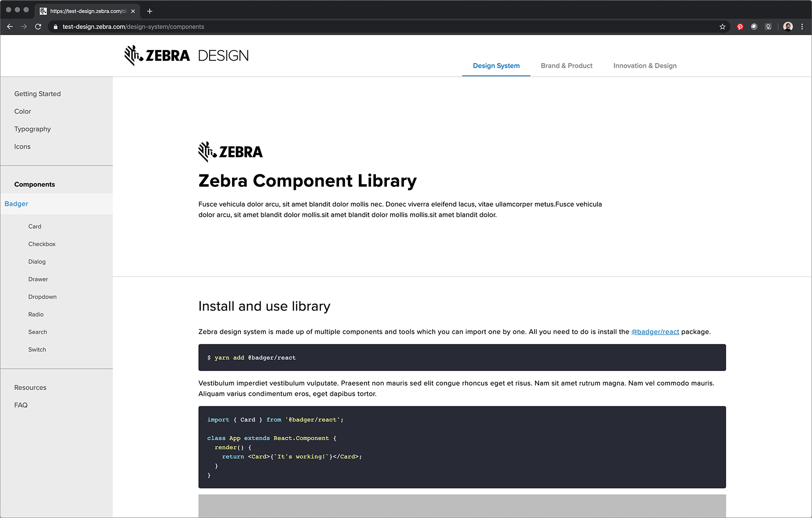Open the Drawer component page
Viewport: 812px width, 518px height.
click(x=38, y=279)
